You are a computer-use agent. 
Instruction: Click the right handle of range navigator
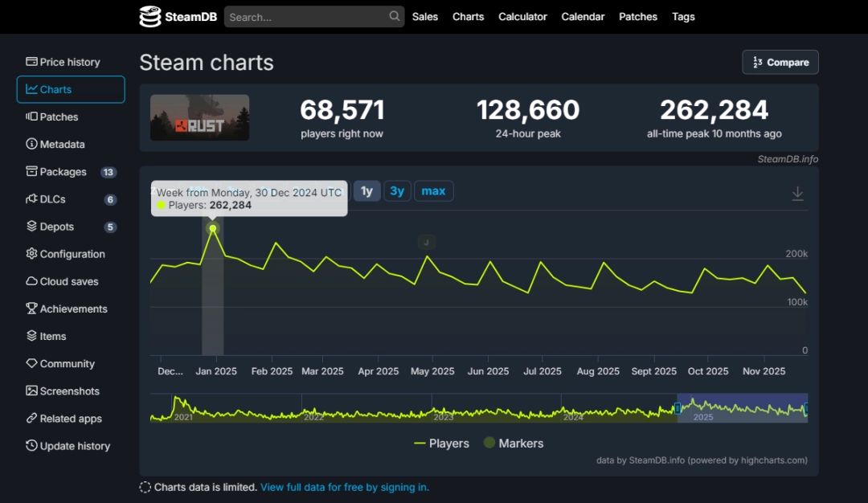(806, 409)
